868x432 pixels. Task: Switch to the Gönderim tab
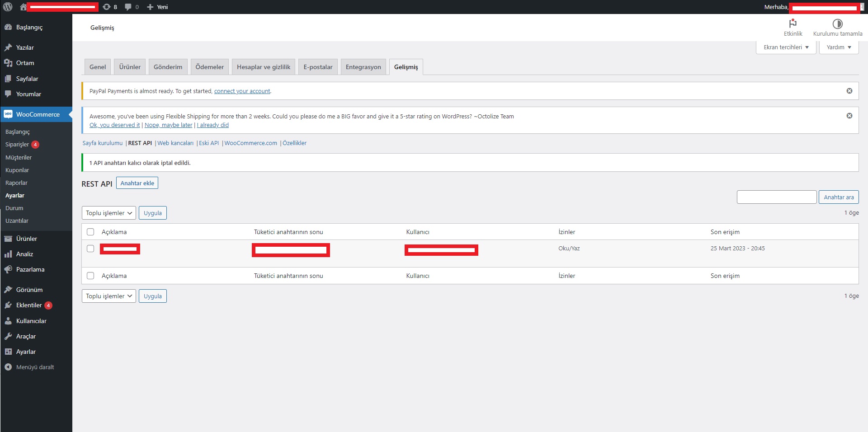[x=168, y=67]
